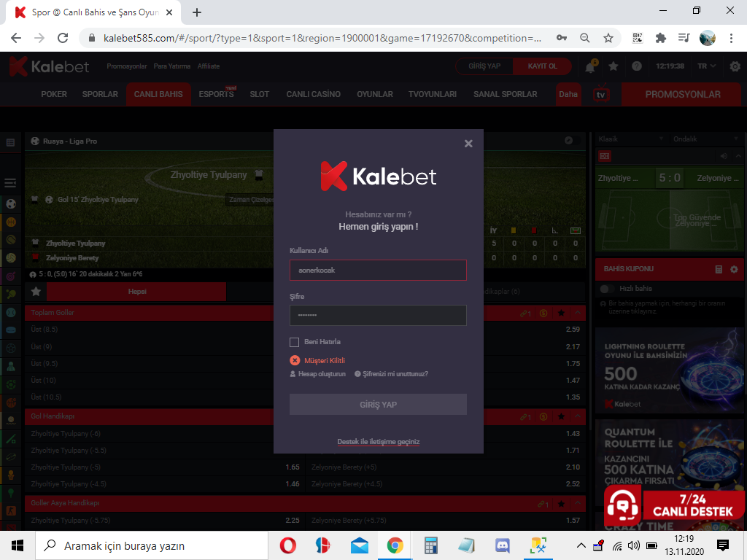Click the red live pitch view icon
This screenshot has width=747, height=560.
(x=605, y=156)
